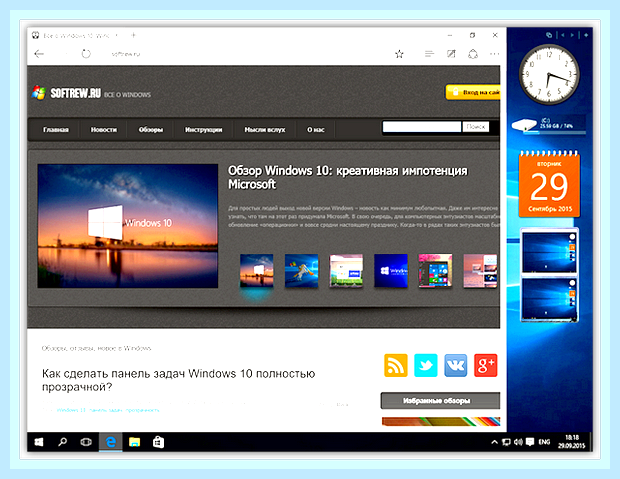Open the Edge More actions dots menu
The height and width of the screenshot is (479, 620).
coord(494,53)
